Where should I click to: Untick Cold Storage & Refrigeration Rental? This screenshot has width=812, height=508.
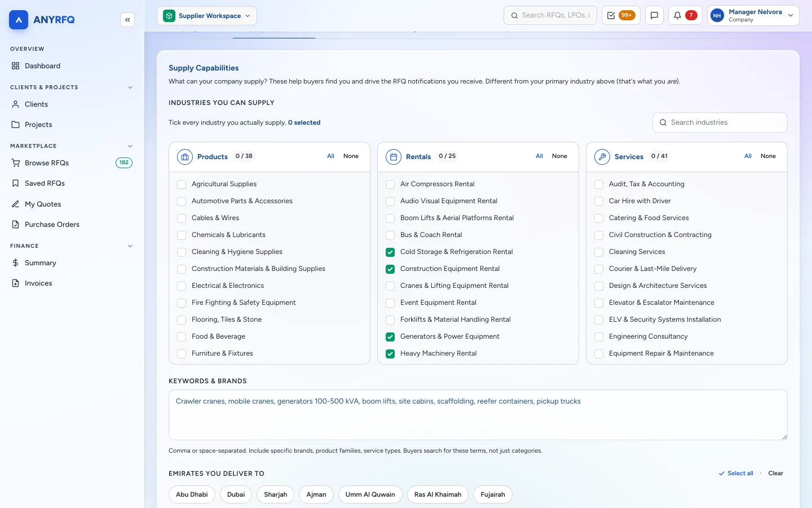coord(390,252)
